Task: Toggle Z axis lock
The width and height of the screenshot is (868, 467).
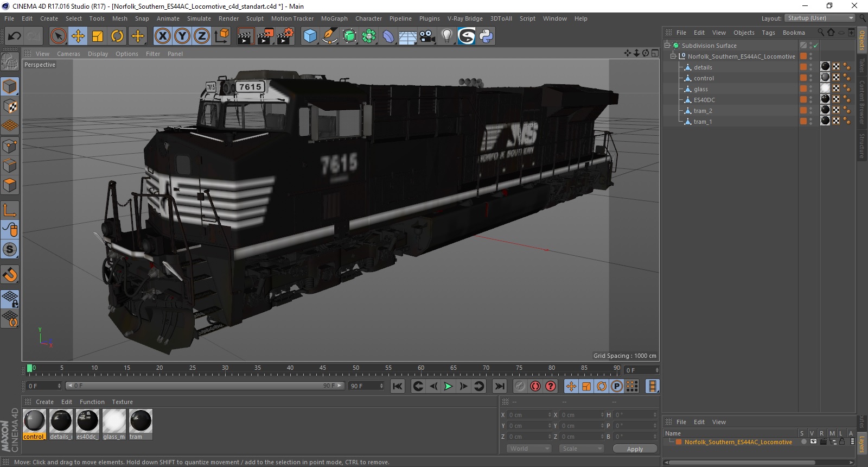Action: (x=202, y=36)
